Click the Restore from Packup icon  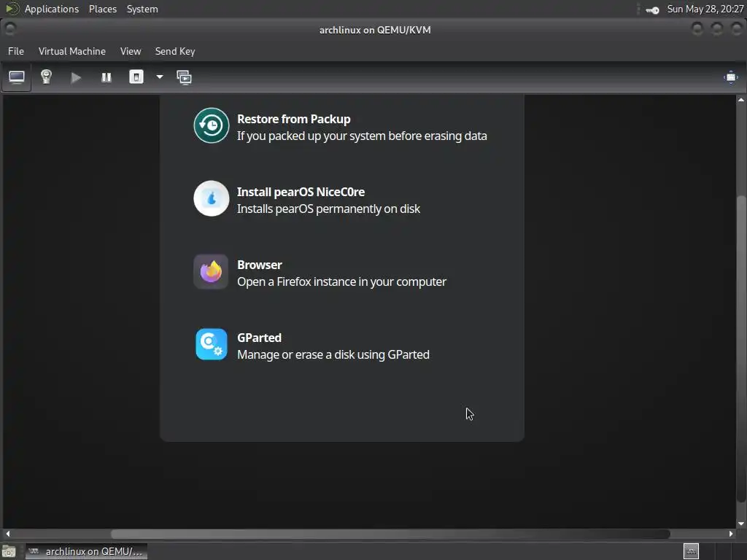coord(211,125)
